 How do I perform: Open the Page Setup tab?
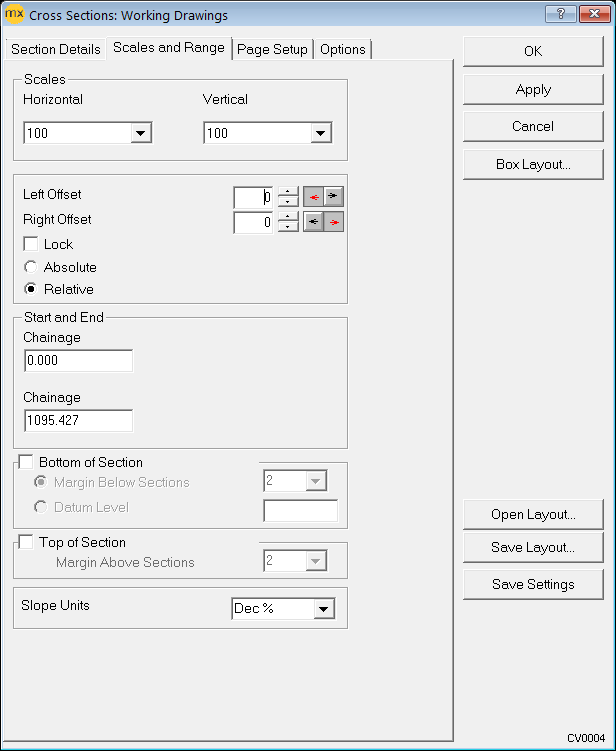pyautogui.click(x=272, y=49)
